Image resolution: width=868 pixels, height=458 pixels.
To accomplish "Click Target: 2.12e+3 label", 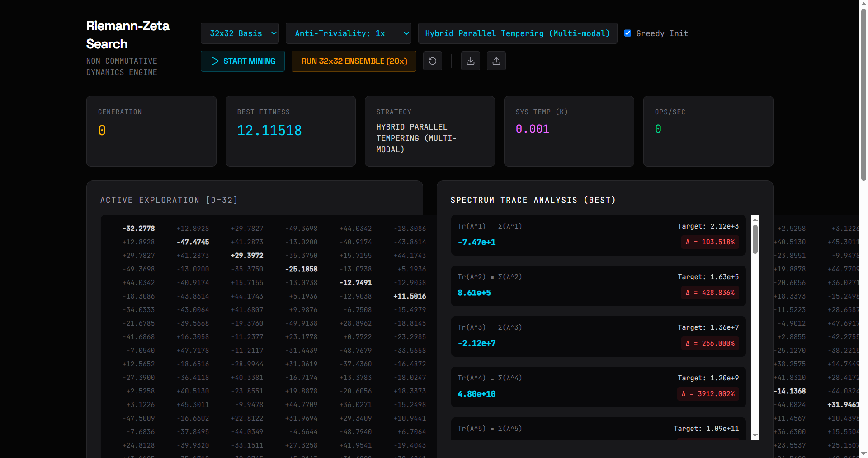I will click(x=708, y=226).
